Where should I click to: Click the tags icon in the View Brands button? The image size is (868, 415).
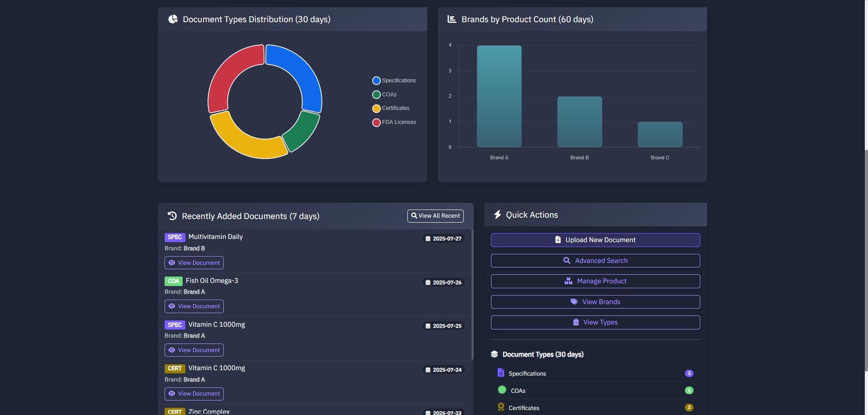coord(574,301)
